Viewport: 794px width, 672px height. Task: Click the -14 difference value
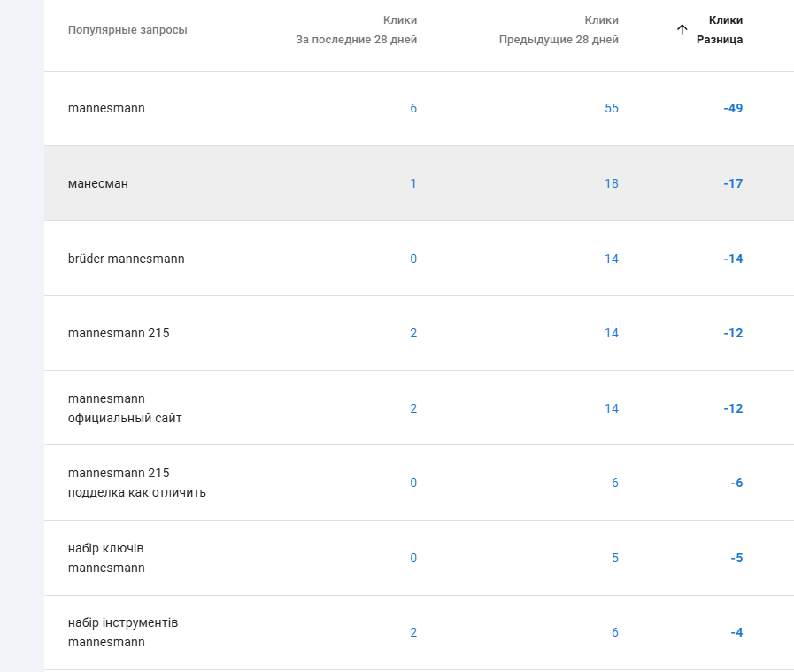[732, 259]
